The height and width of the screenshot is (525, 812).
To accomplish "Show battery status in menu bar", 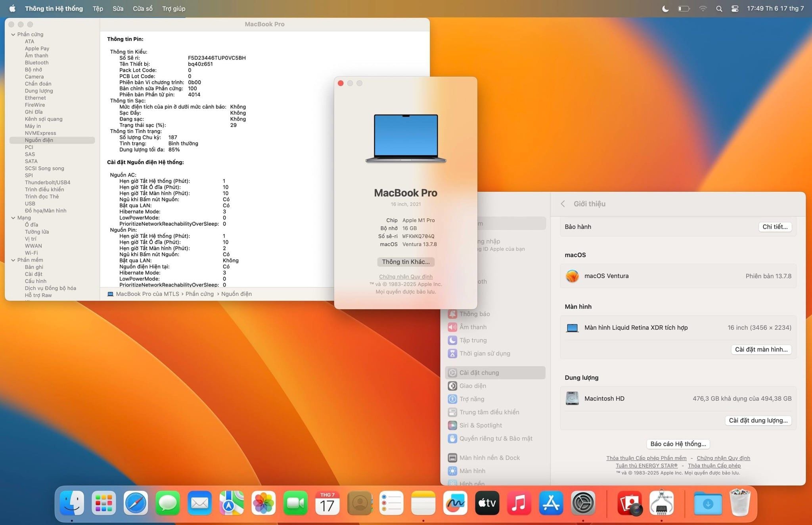I will [x=684, y=8].
